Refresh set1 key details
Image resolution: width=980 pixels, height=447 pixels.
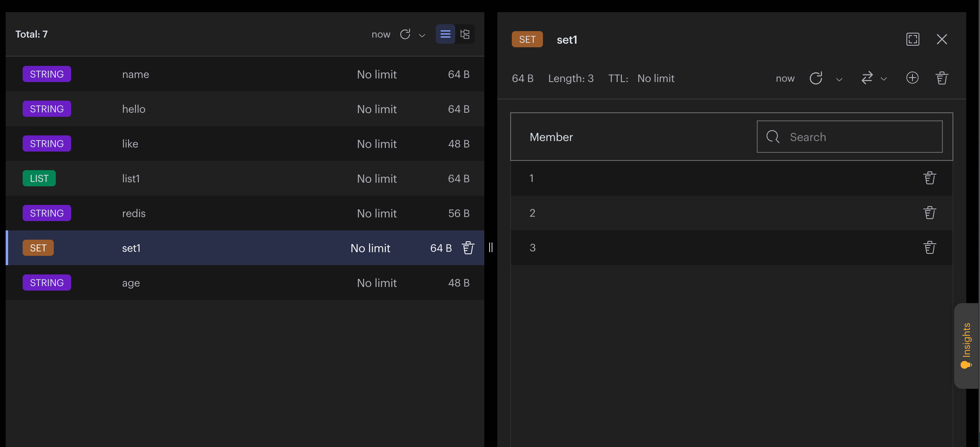point(816,78)
